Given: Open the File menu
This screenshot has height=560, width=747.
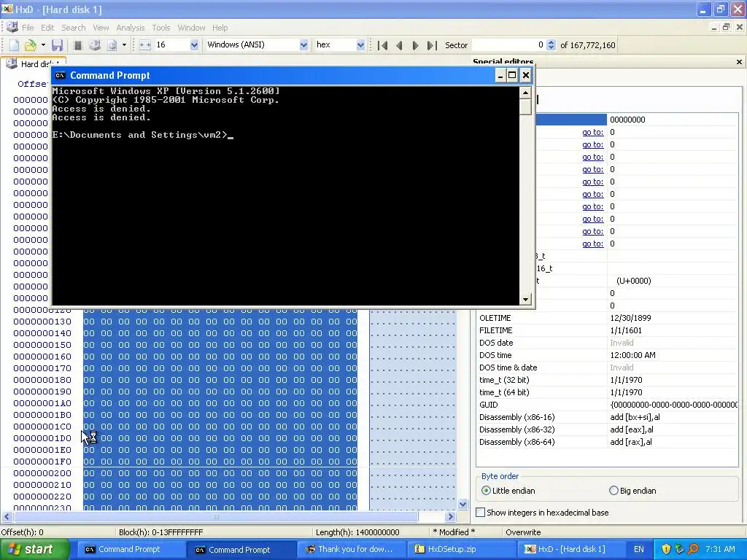Looking at the screenshot, I should click(28, 28).
